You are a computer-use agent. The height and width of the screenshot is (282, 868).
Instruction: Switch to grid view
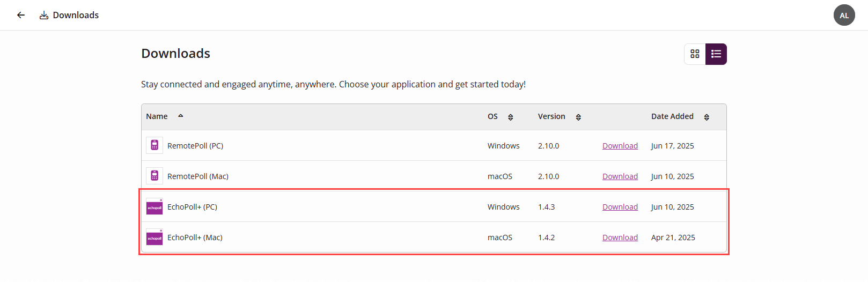695,54
